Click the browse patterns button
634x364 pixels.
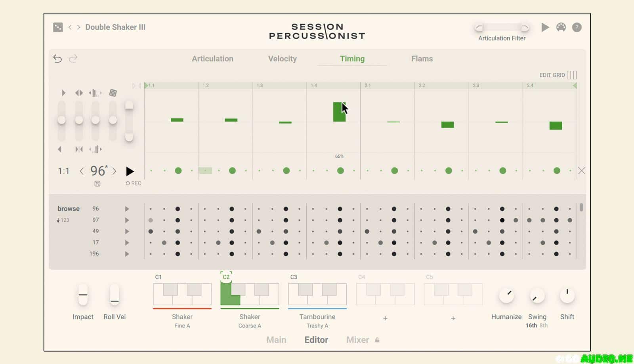pyautogui.click(x=69, y=209)
